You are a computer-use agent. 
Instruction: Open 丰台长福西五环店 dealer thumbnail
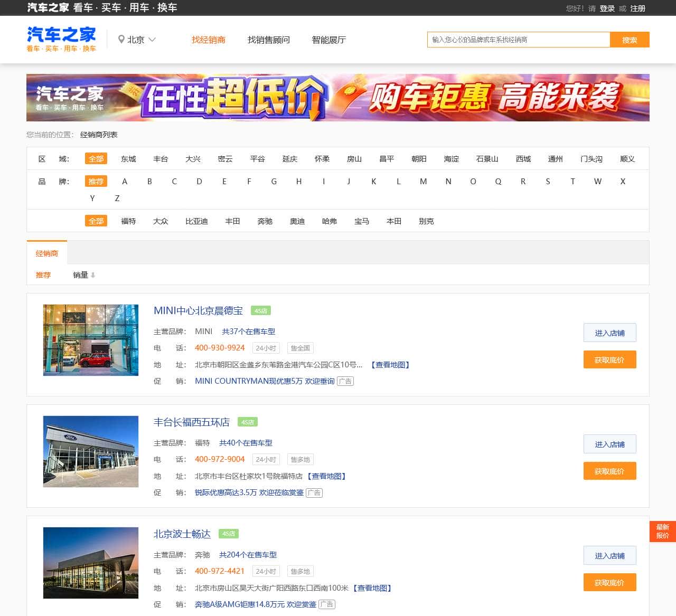pyautogui.click(x=91, y=451)
